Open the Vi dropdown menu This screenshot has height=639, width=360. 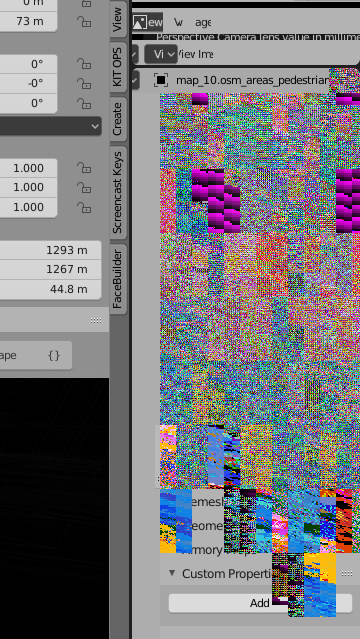tap(161, 54)
